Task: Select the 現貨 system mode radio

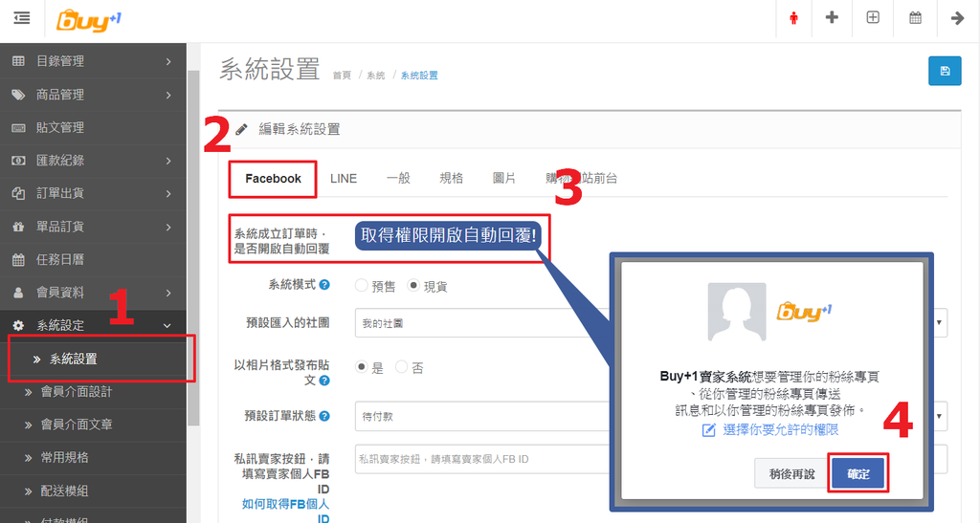Action: pyautogui.click(x=413, y=286)
